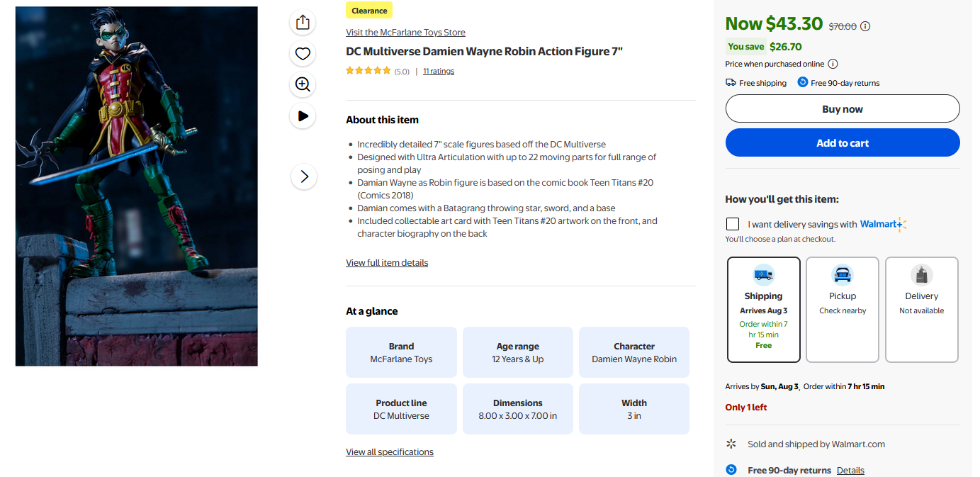Choose the Pickup fulfillment option
Image resolution: width=980 pixels, height=477 pixels.
coord(843,309)
